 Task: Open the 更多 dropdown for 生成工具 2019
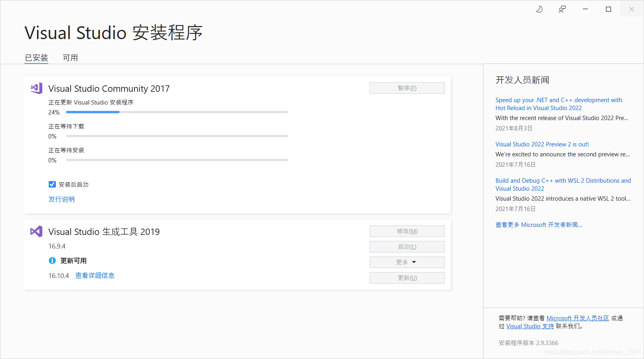pos(407,262)
